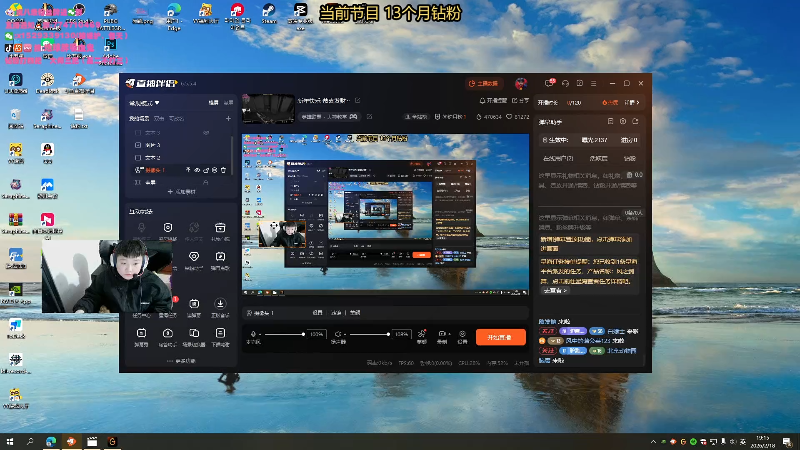Image resolution: width=800 pixels, height=450 pixels.
Task: Switch to 横屏 landscape orientation
Action: [213, 103]
